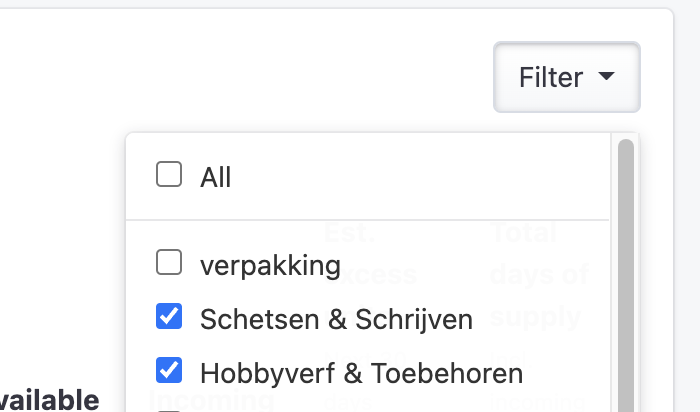
Task: Open the Filter dropdown button
Action: pos(567,77)
